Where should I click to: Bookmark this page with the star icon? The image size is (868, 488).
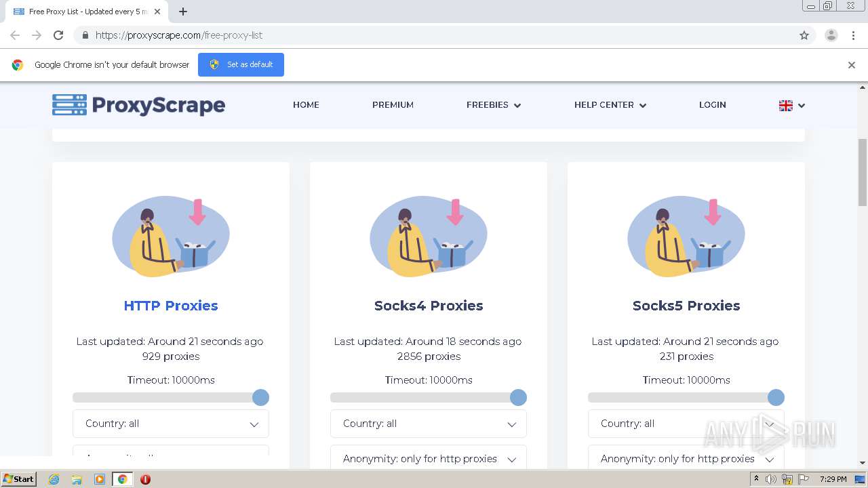pos(804,35)
